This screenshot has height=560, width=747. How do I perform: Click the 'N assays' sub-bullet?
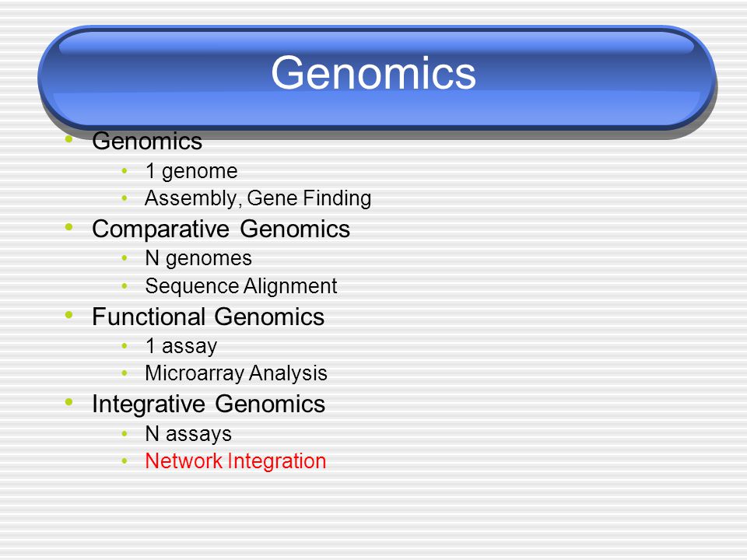click(x=188, y=433)
